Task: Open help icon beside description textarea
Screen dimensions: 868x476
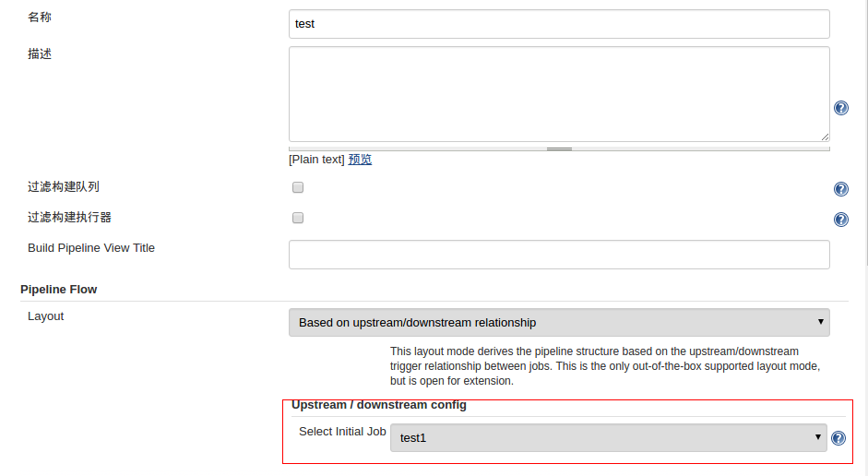Action: [x=841, y=108]
